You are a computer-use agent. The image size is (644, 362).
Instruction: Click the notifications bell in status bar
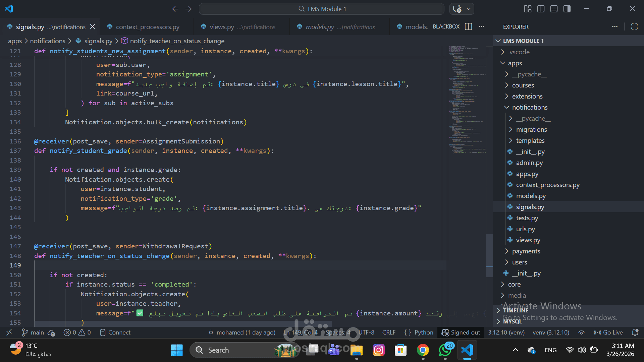pyautogui.click(x=635, y=333)
